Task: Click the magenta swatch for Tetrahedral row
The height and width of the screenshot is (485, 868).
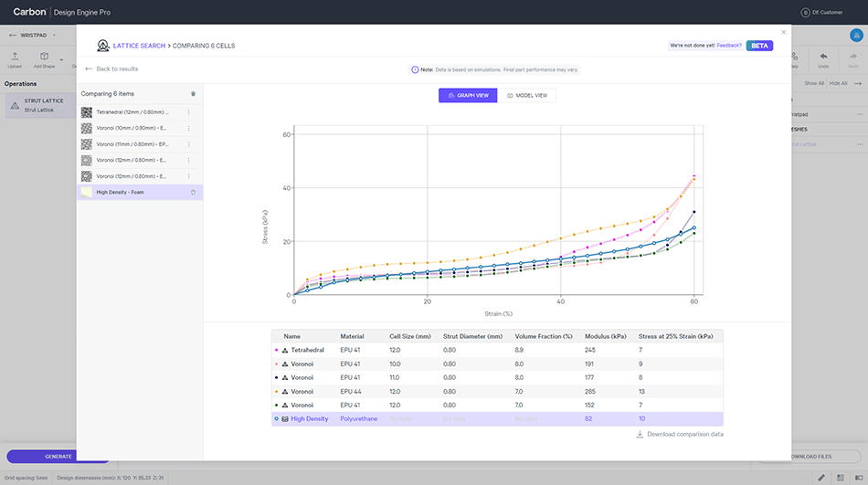Action: tap(276, 350)
